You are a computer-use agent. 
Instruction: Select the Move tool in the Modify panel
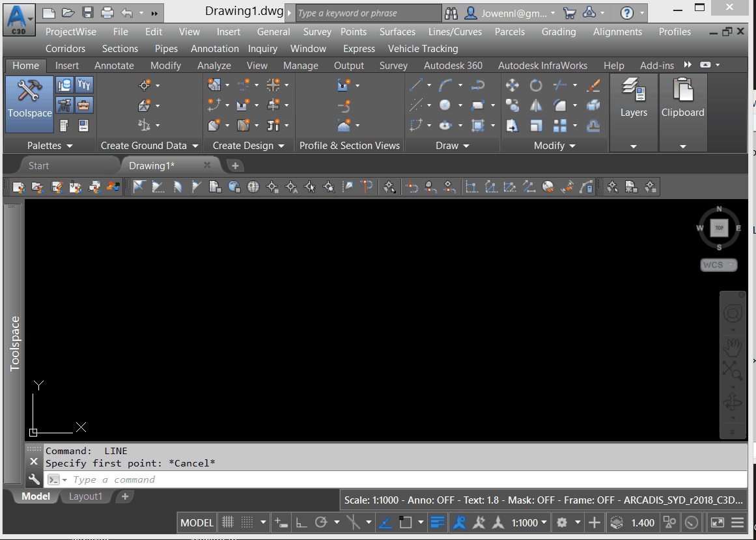[512, 85]
